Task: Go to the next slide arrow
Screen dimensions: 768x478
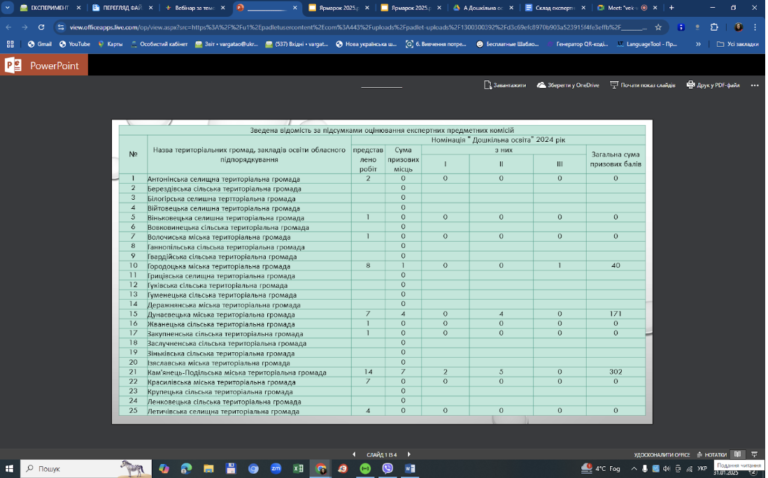Action: (x=409, y=454)
